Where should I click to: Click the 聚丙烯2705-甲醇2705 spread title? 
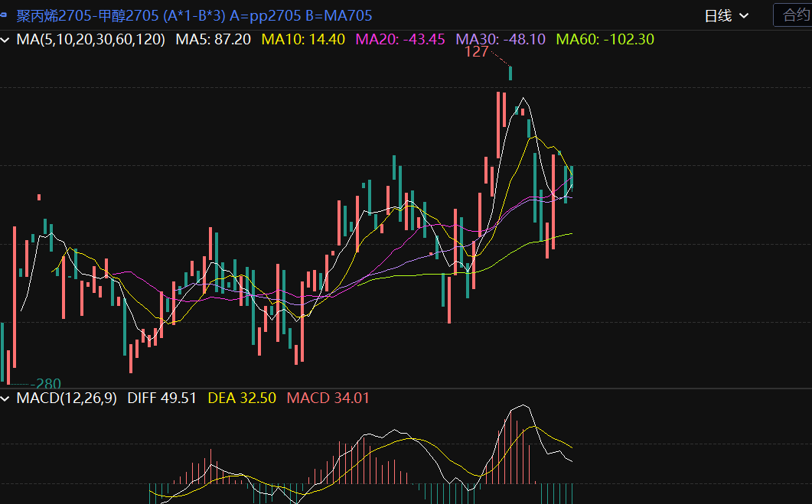(194, 15)
